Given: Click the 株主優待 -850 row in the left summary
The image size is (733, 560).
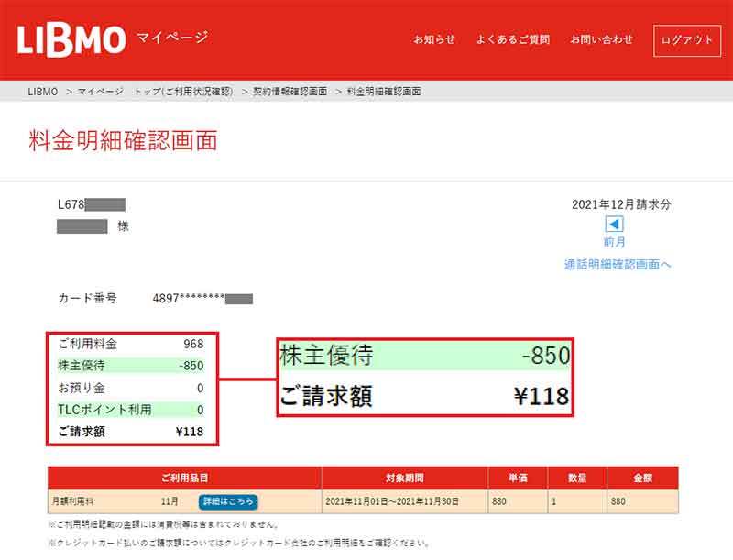Looking at the screenshot, I should 131,366.
